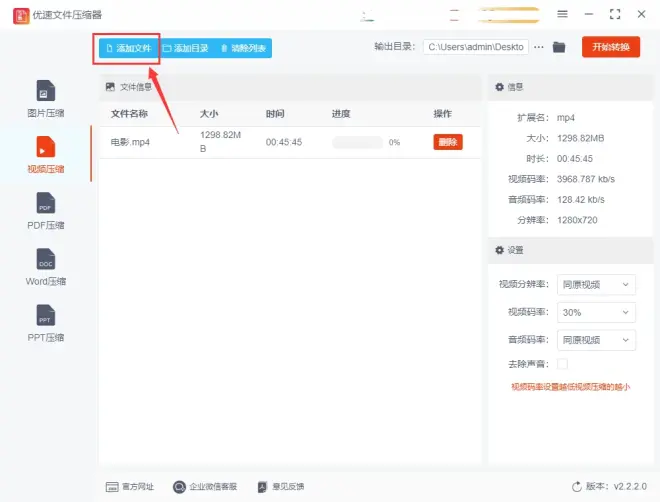The image size is (660, 502).
Task: Select the 视频压缩 video compression tab
Action: click(x=45, y=155)
